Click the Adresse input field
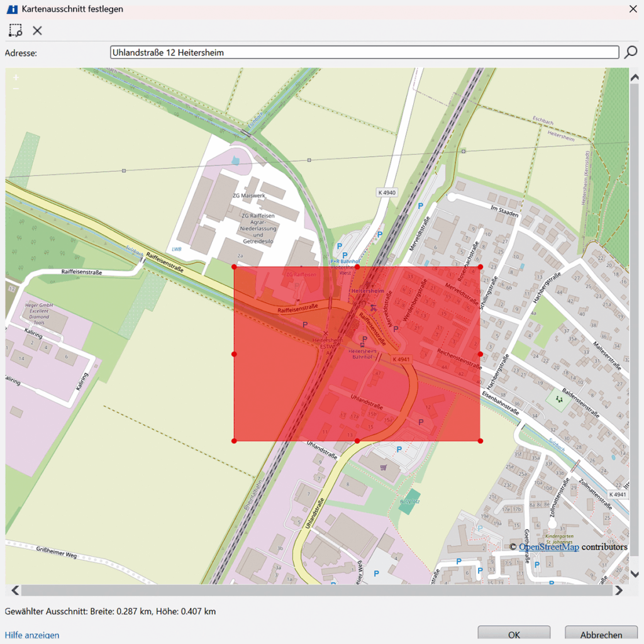644x644 pixels. click(364, 52)
